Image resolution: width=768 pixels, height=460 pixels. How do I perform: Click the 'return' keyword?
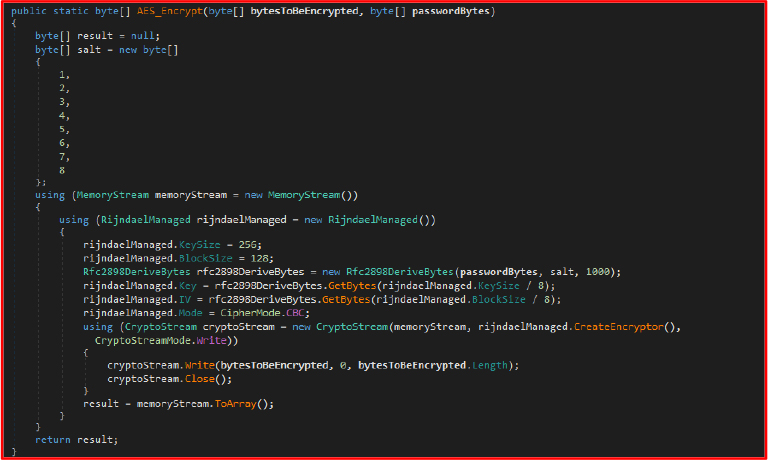[53, 440]
